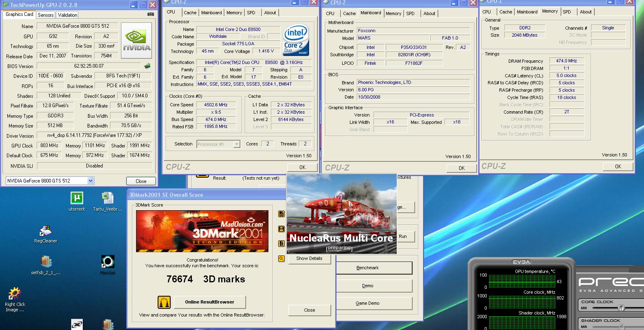Open the Tartu_Veebr spreadsheet desktop icon
Image resolution: width=644 pixels, height=330 pixels.
[107, 201]
